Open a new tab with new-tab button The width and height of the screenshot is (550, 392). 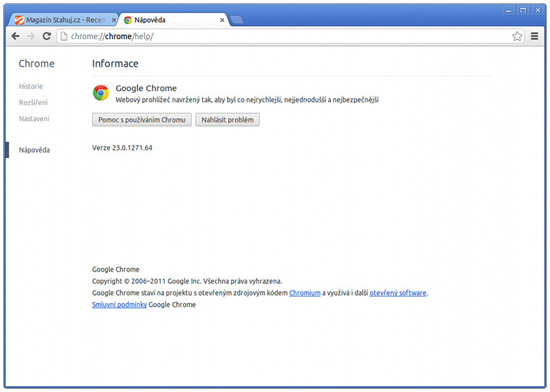(237, 20)
